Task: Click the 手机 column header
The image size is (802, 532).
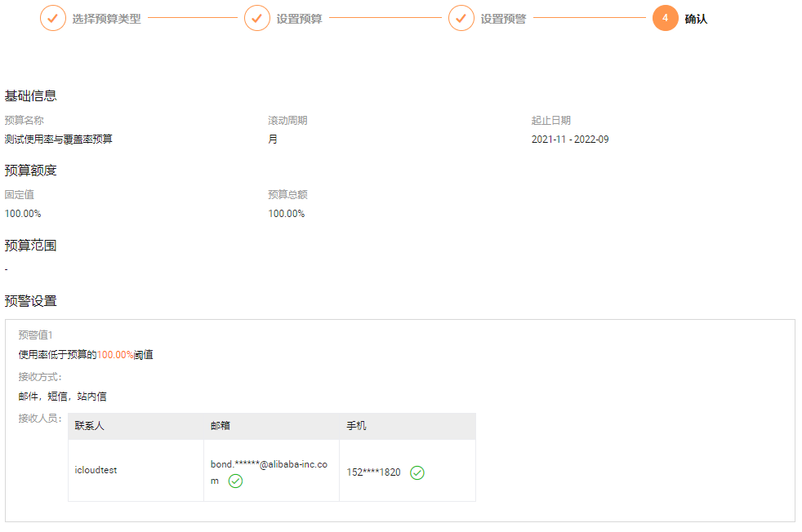Action: (357, 426)
